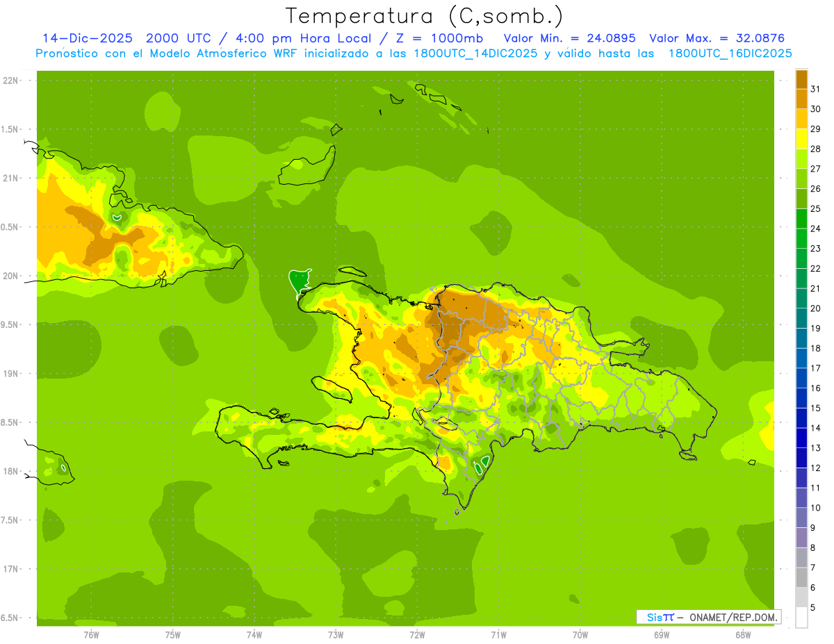Click the colorbar value label "27"
The image size is (834, 644).
815,169
